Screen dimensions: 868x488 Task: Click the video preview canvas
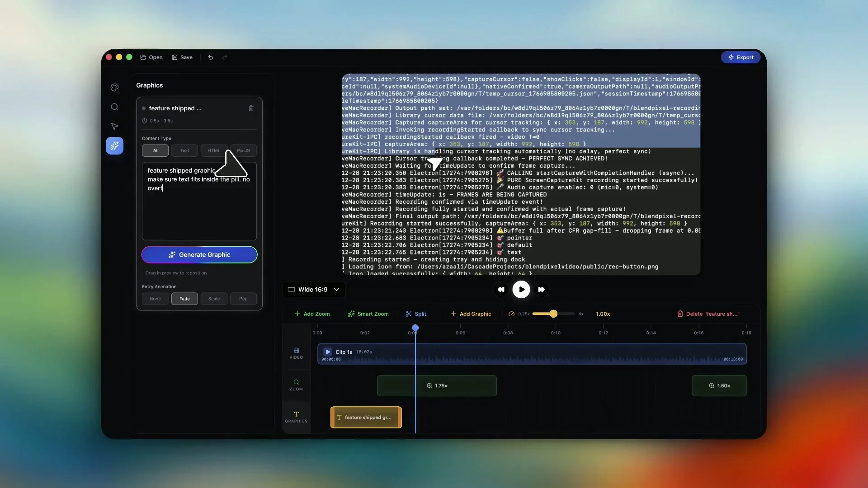point(521,174)
